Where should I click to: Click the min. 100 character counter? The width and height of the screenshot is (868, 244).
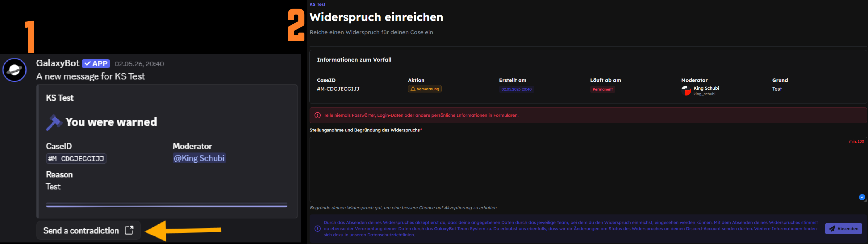856,141
